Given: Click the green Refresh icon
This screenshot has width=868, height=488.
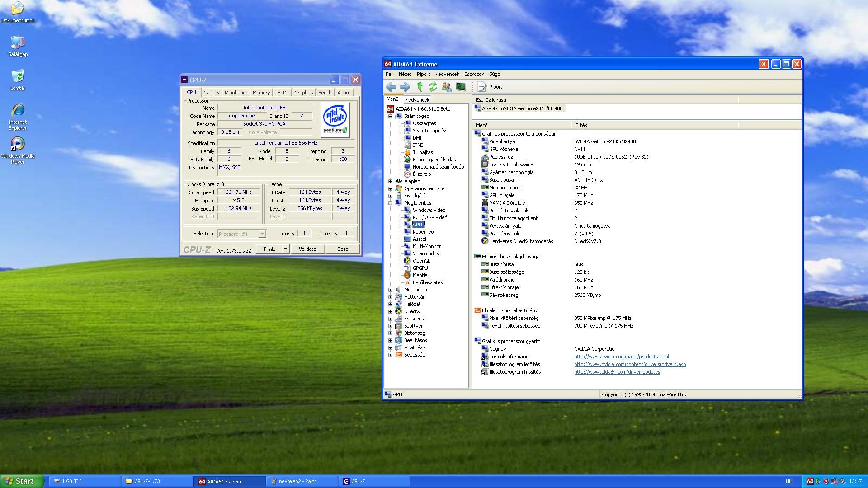Looking at the screenshot, I should (433, 87).
